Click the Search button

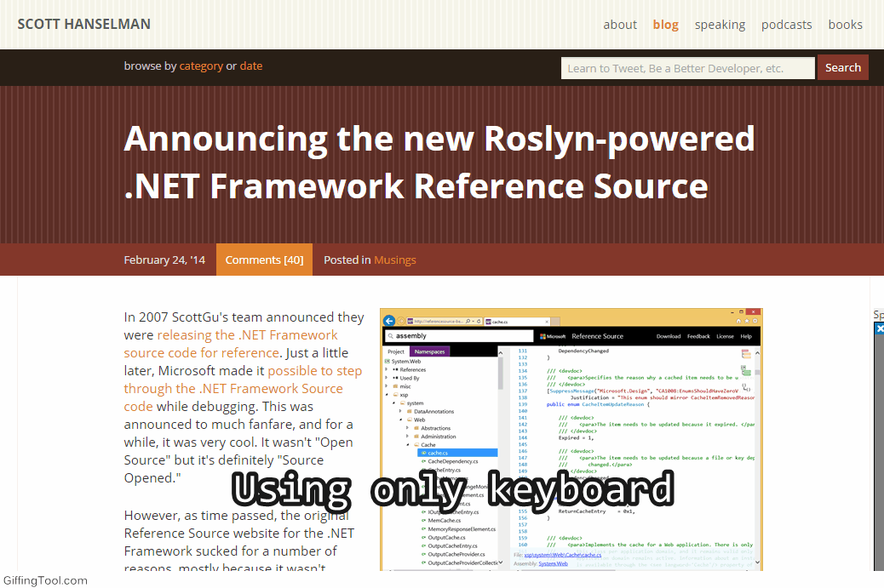[x=842, y=67]
